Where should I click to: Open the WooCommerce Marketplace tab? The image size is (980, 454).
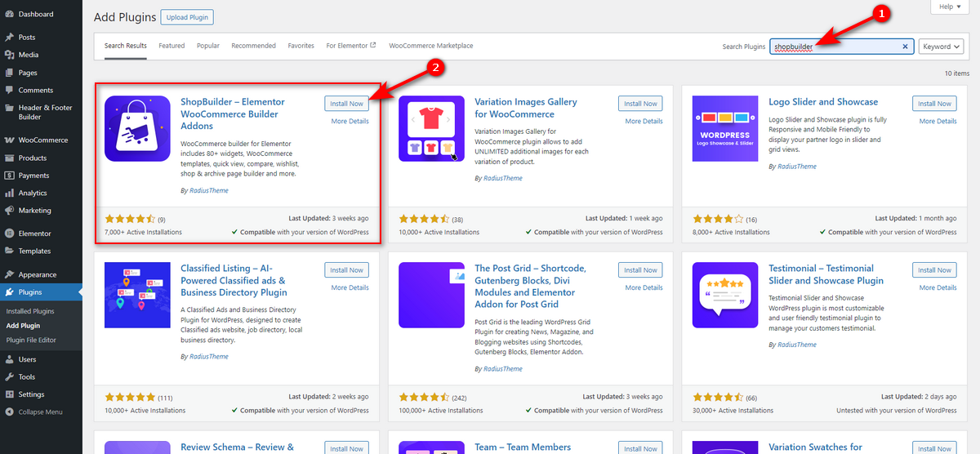(x=431, y=46)
